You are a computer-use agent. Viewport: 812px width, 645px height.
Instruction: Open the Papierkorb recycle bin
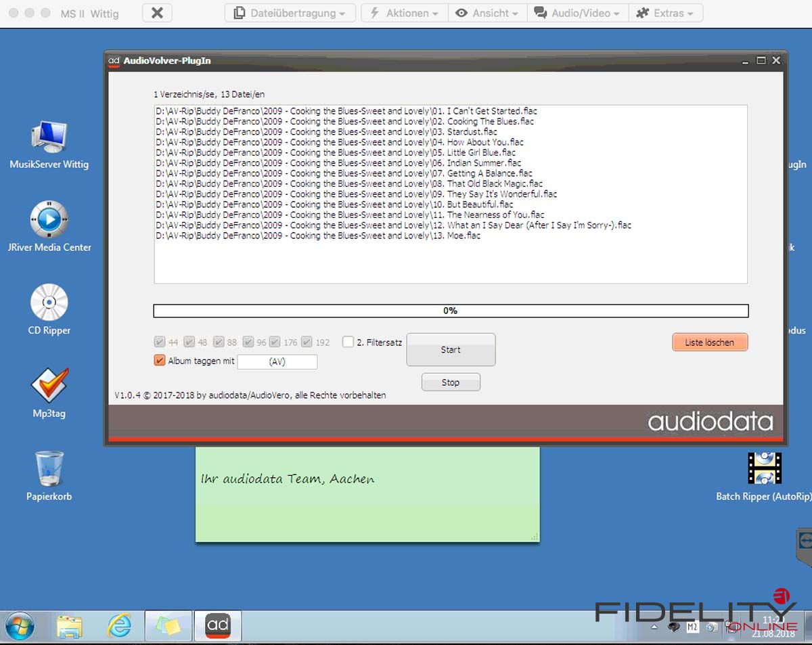point(49,468)
